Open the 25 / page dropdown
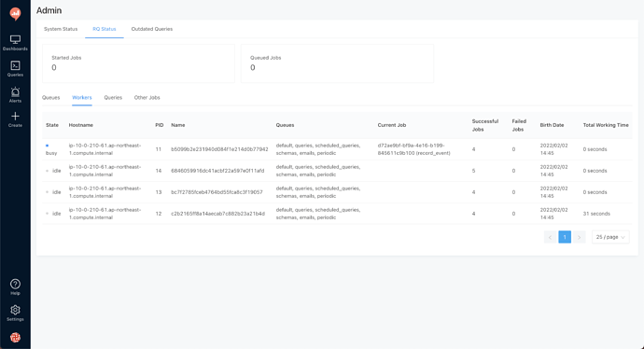Screen dimensions: 644x349 (610, 237)
